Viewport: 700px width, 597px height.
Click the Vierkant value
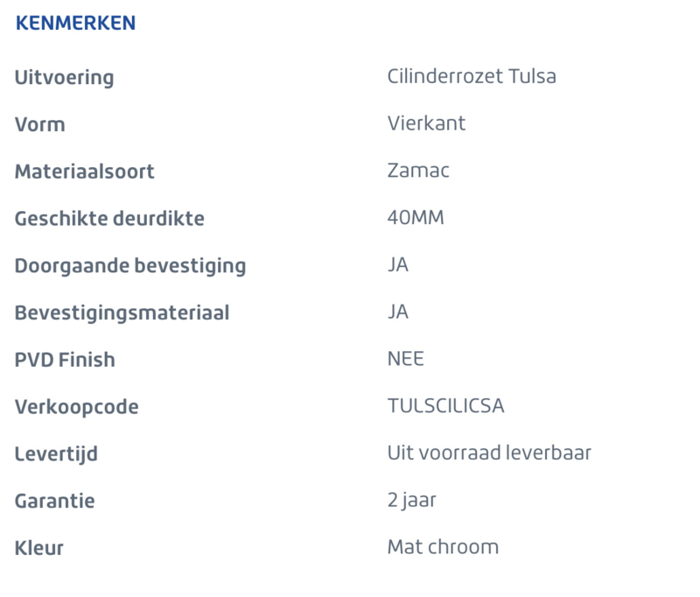pyautogui.click(x=426, y=123)
